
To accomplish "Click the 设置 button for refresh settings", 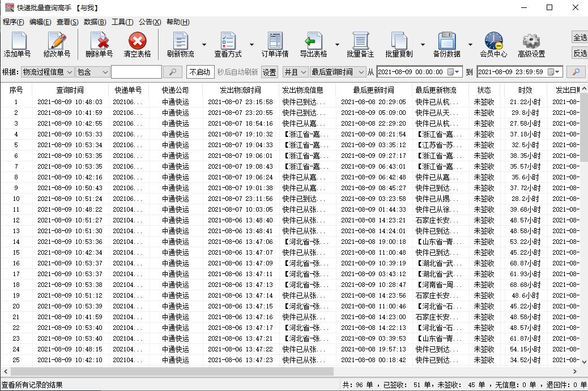I will (x=270, y=72).
